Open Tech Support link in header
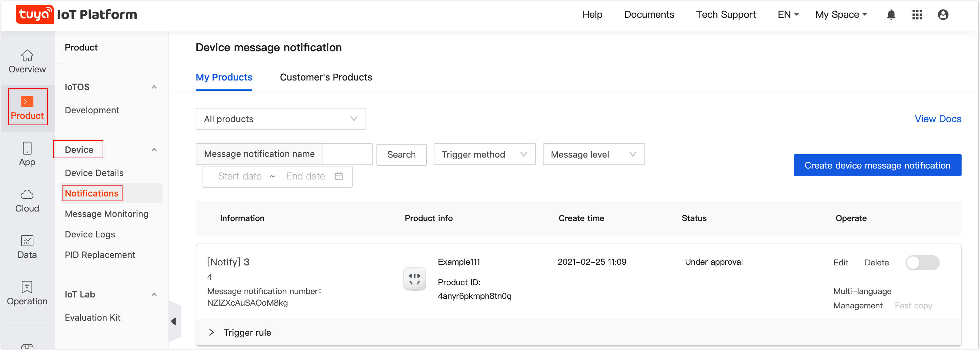Viewport: 980px width, 350px height. [x=726, y=14]
